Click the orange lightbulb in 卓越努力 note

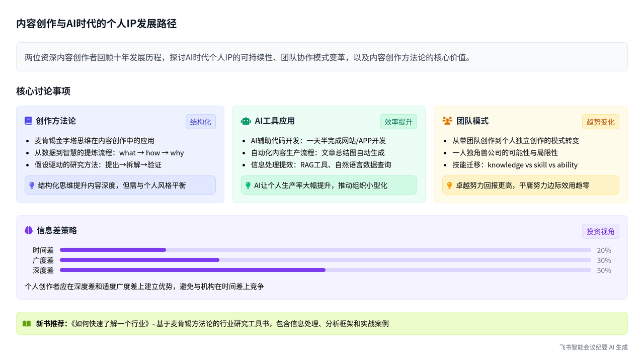click(449, 186)
